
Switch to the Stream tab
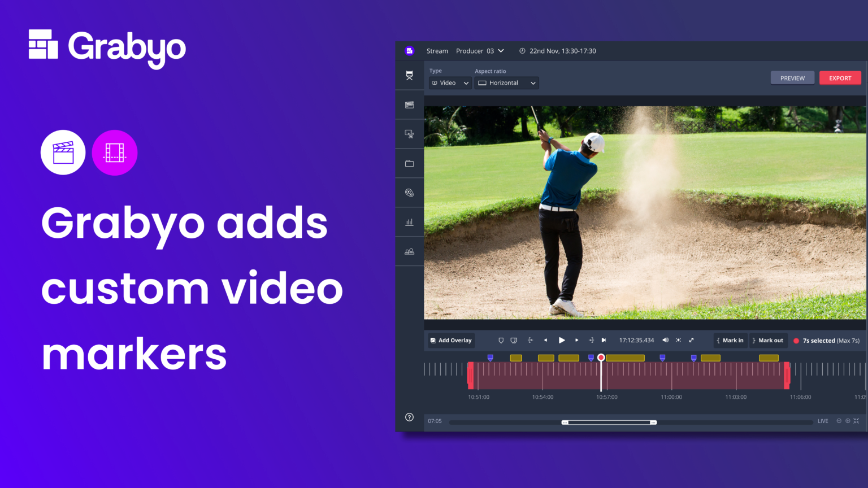[x=437, y=51]
